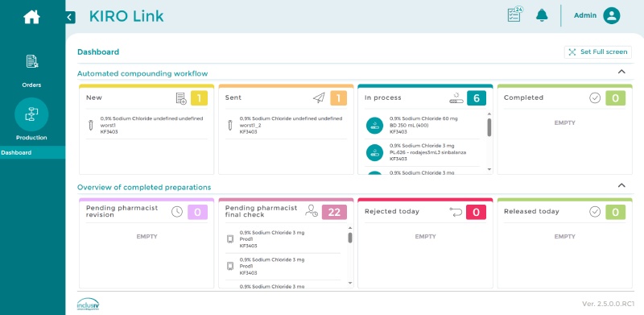Click the pink final check badge 22
The image size is (644, 315).
click(x=334, y=212)
